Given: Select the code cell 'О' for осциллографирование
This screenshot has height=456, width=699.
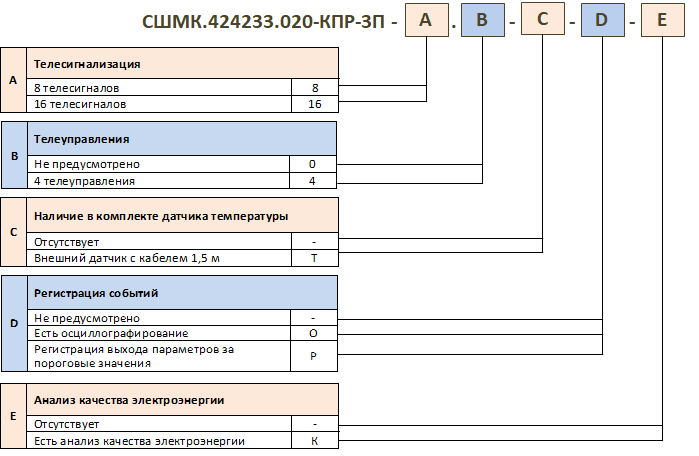Looking at the screenshot, I should [x=313, y=333].
